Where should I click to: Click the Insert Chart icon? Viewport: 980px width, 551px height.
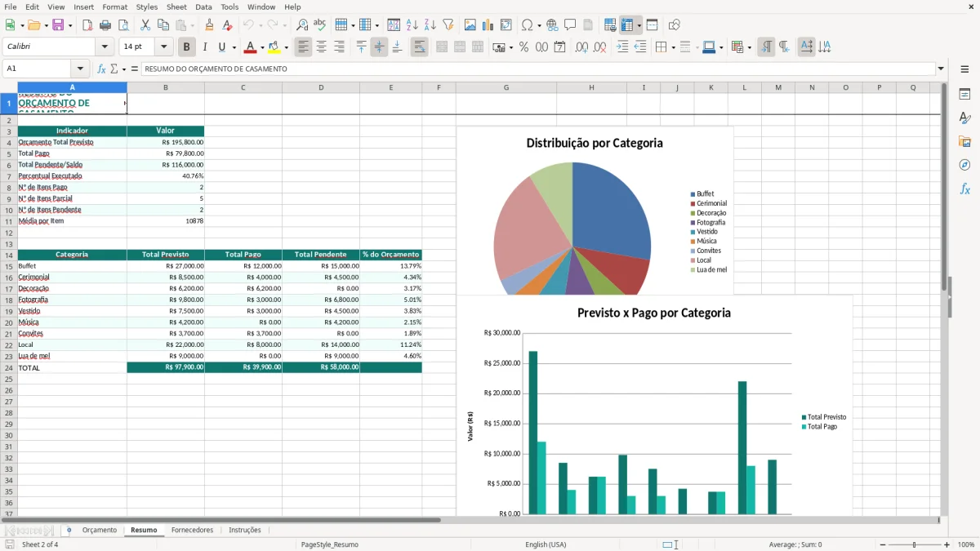point(488,25)
